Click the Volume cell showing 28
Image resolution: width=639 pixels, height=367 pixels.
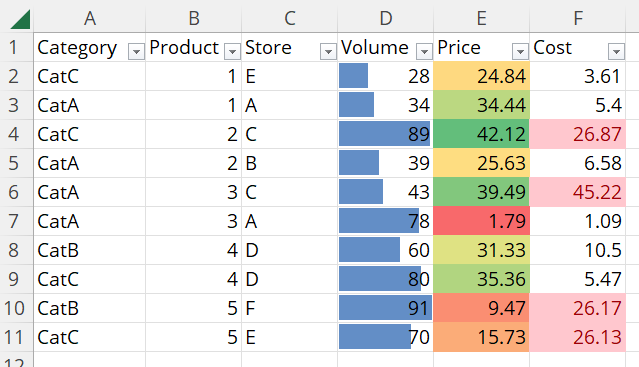click(386, 76)
